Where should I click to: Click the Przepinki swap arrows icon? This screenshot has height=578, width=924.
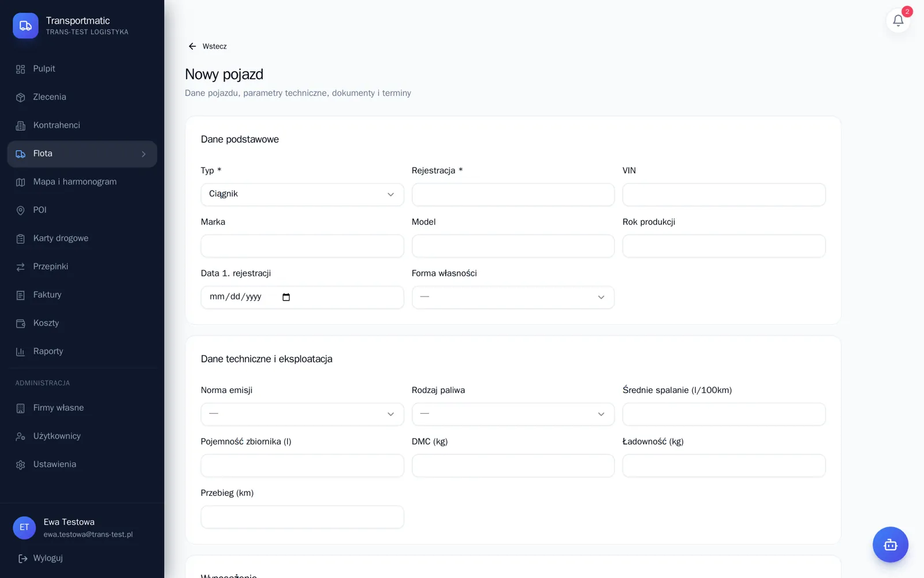coord(20,267)
